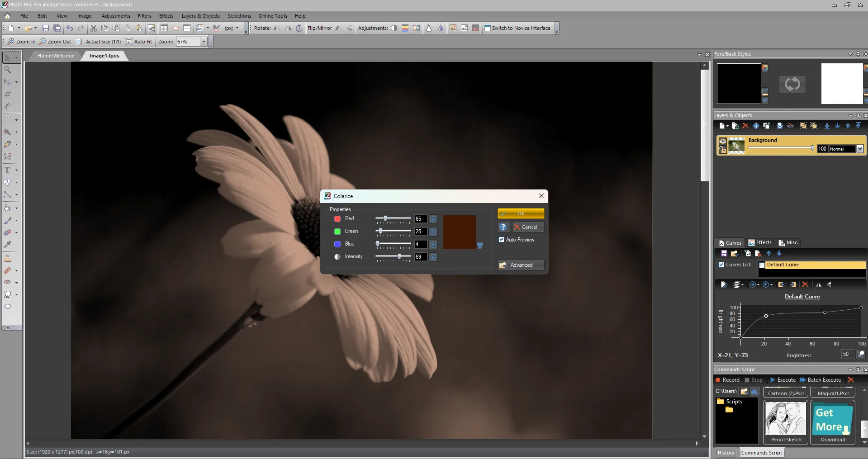Swap foreground and background styles
The width and height of the screenshot is (868, 459).
(792, 84)
